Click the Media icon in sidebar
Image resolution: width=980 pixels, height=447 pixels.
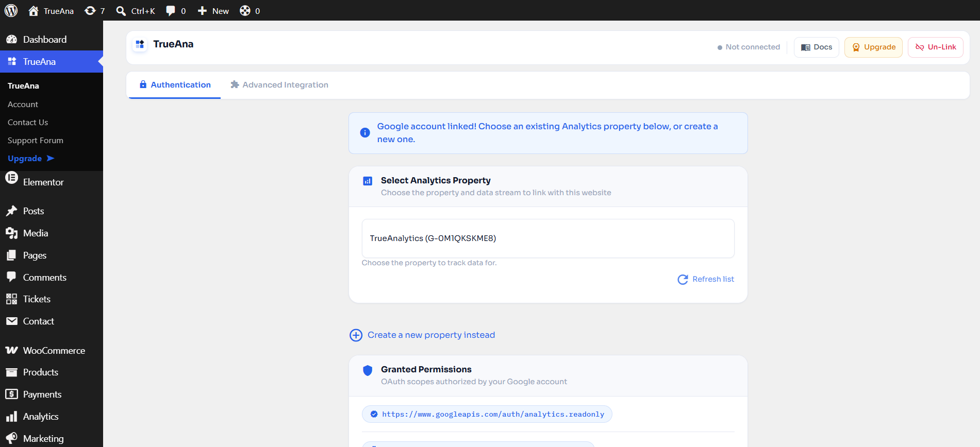click(x=11, y=233)
